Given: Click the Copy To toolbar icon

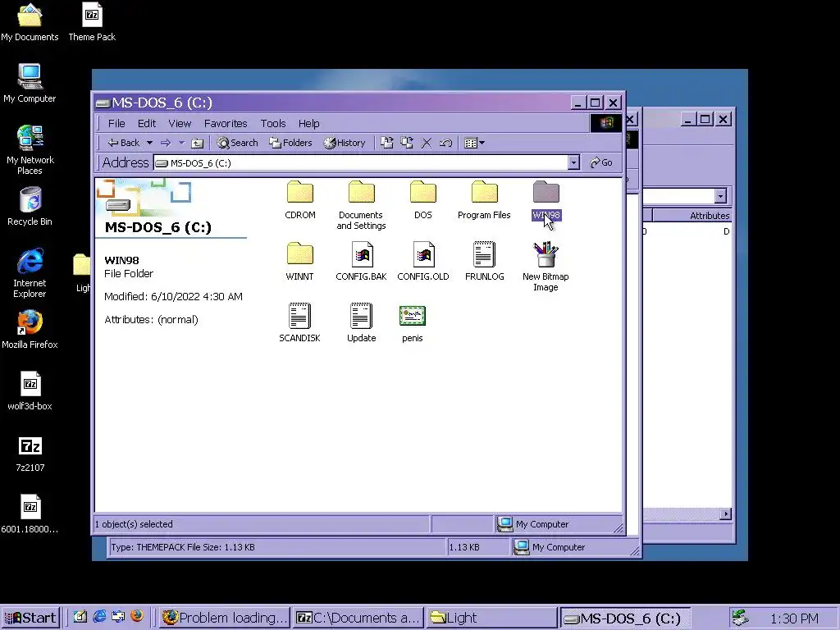Looking at the screenshot, I should point(407,143).
